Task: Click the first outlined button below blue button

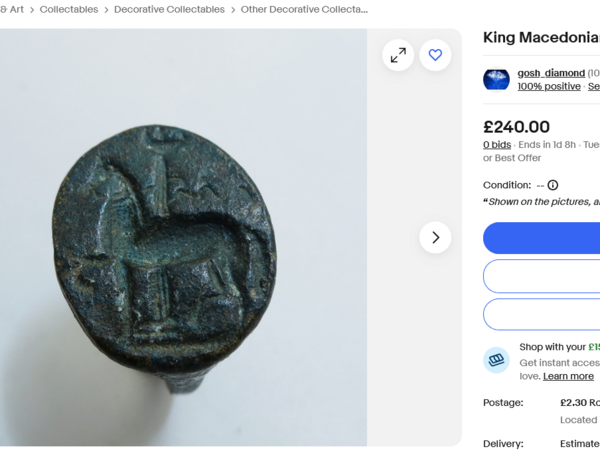Action: pos(541,276)
